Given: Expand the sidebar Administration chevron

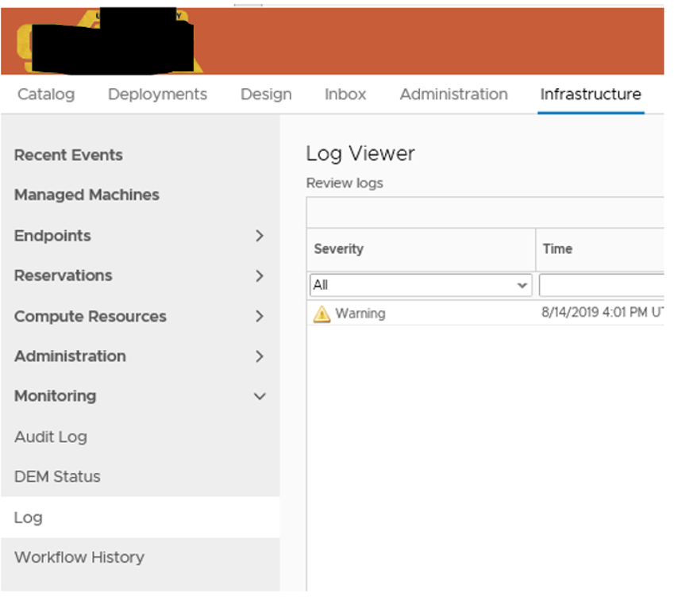Looking at the screenshot, I should point(259,356).
